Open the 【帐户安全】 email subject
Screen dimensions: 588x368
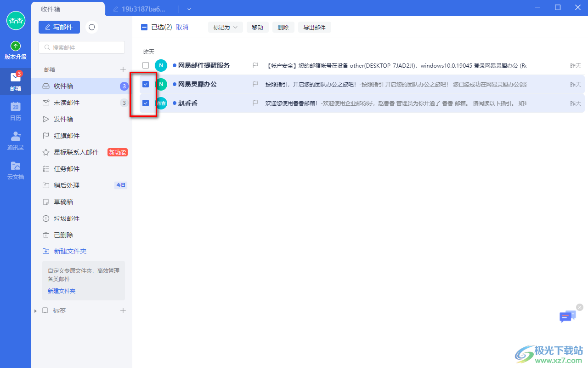[x=396, y=66]
